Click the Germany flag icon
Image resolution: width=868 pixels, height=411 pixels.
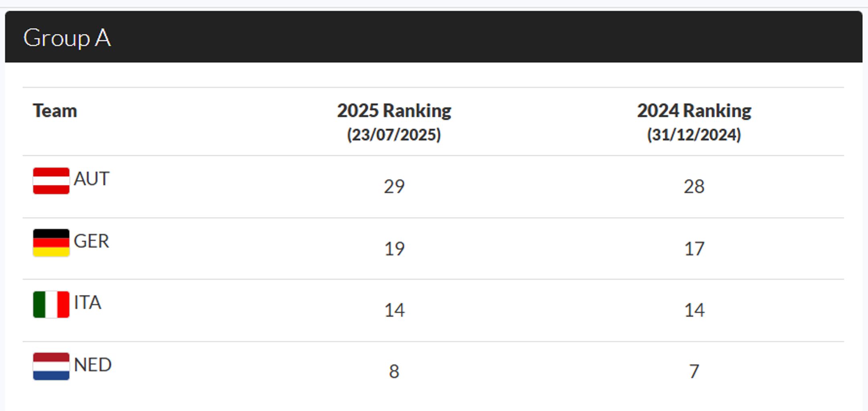coord(51,243)
